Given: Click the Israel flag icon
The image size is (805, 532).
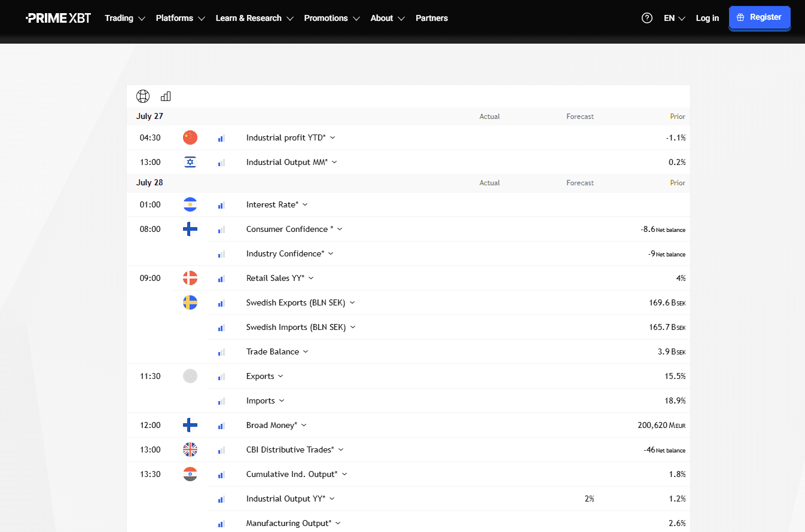Looking at the screenshot, I should [190, 162].
